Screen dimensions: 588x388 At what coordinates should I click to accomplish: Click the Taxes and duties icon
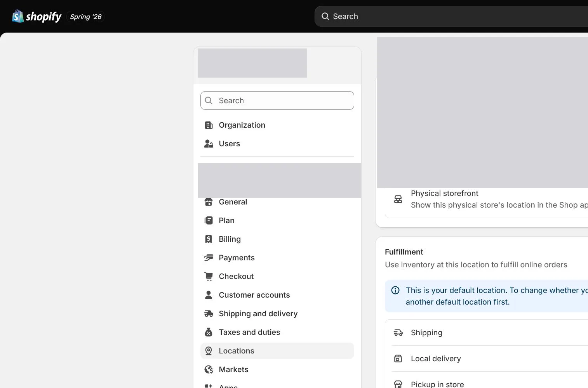pos(209,332)
